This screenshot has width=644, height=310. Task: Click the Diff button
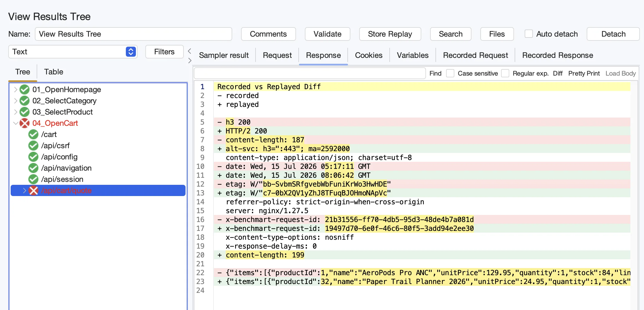click(557, 73)
